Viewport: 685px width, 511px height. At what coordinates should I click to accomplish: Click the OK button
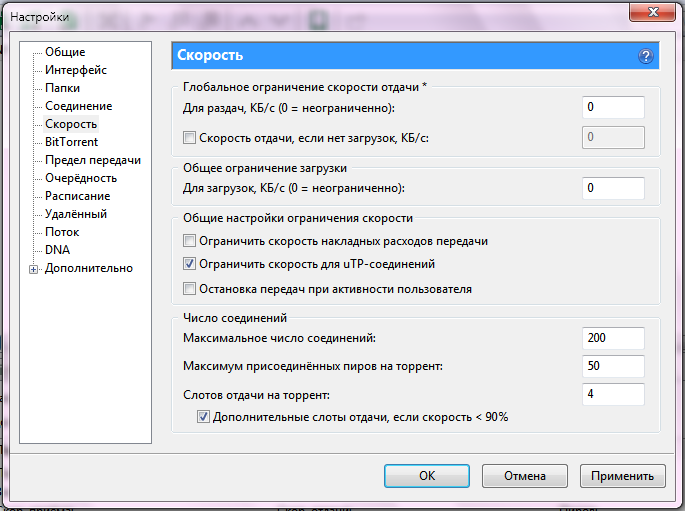(x=427, y=476)
